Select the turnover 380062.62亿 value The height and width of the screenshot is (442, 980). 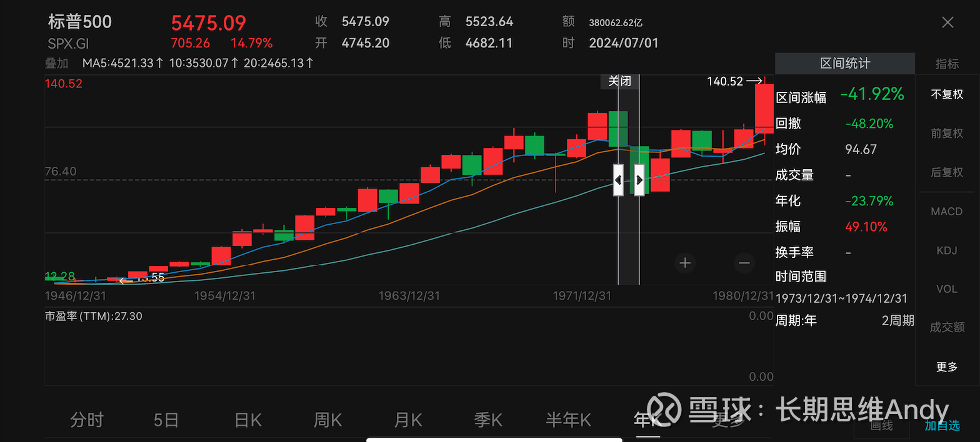coord(616,22)
